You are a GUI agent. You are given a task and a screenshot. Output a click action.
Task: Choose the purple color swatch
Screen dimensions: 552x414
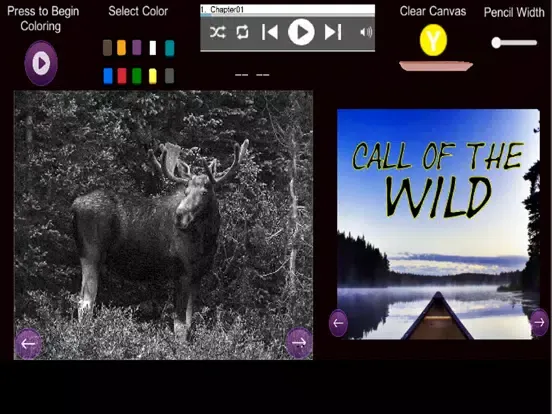pyautogui.click(x=137, y=48)
